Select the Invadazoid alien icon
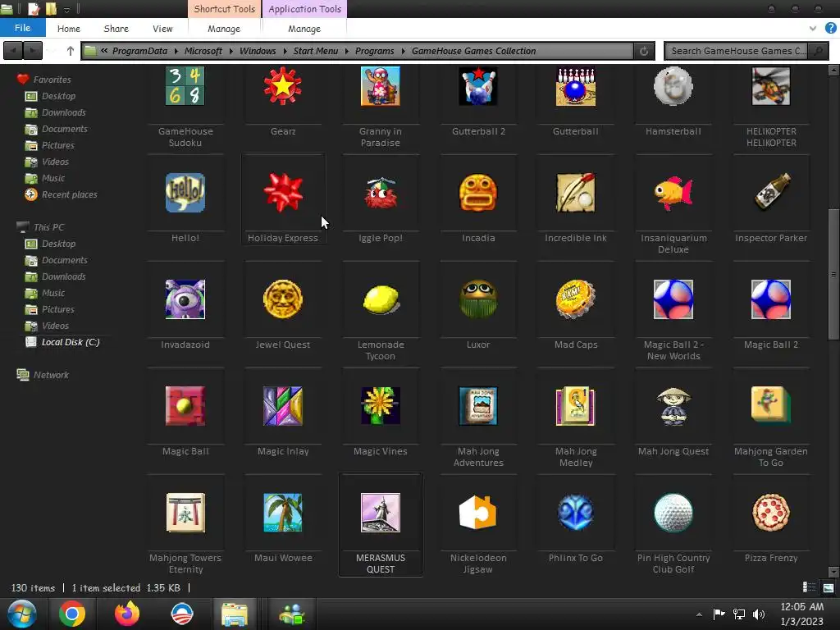The width and height of the screenshot is (840, 630). point(185,299)
